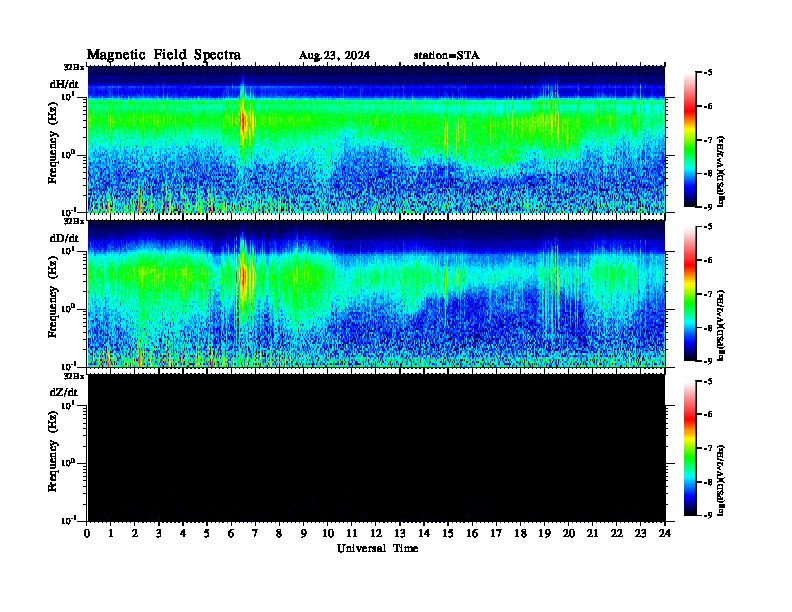Image resolution: width=792 pixels, height=612 pixels.
Task: Click the '3' hour tick label
Action: (160, 533)
